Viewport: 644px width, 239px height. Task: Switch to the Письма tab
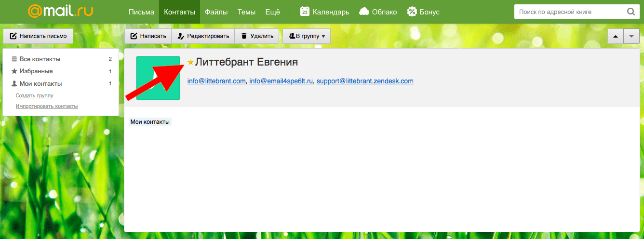coord(141,12)
